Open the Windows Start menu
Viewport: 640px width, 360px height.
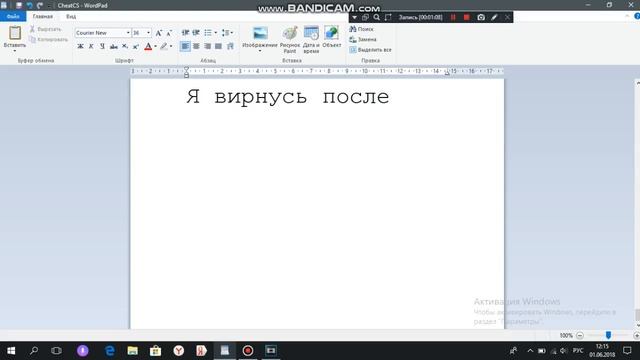click(x=11, y=351)
